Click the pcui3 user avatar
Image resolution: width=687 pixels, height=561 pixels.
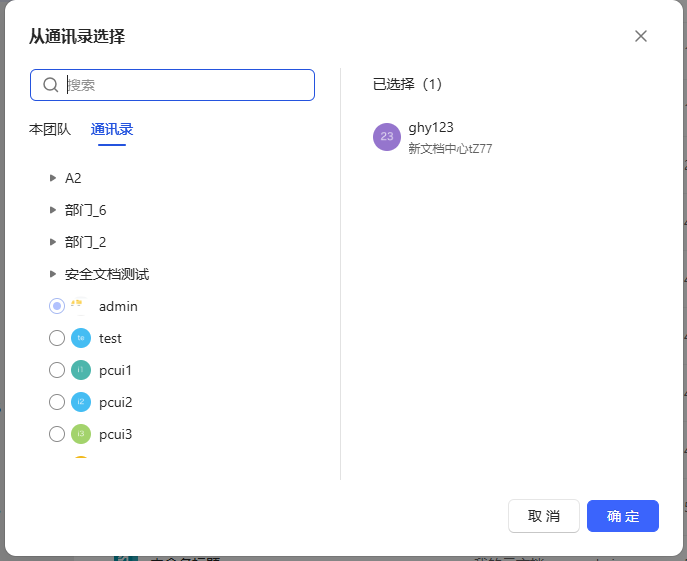(81, 434)
